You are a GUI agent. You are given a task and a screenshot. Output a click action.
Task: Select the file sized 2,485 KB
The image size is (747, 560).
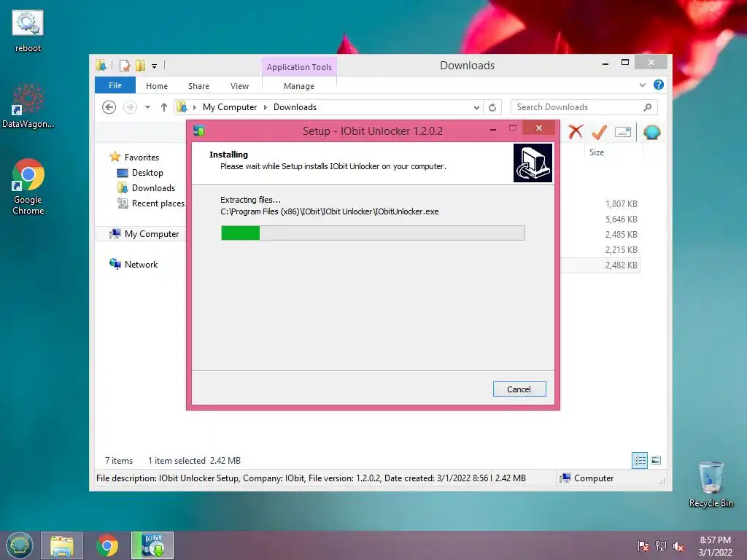pos(621,234)
